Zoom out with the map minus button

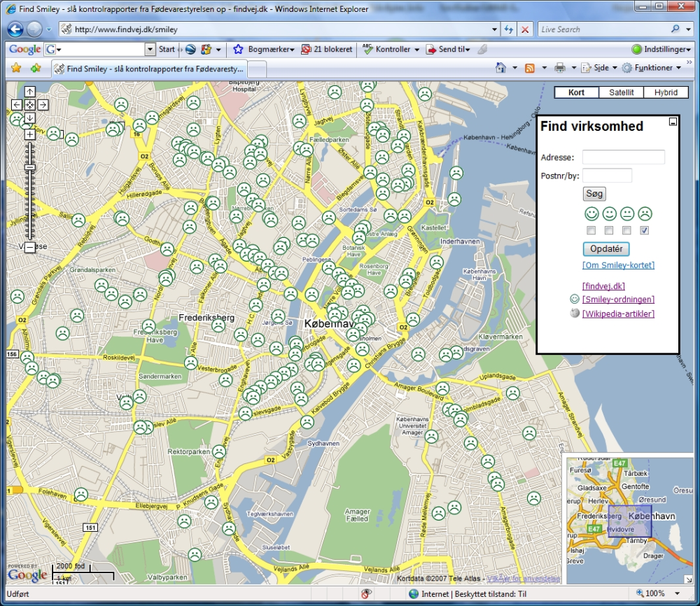[x=29, y=247]
